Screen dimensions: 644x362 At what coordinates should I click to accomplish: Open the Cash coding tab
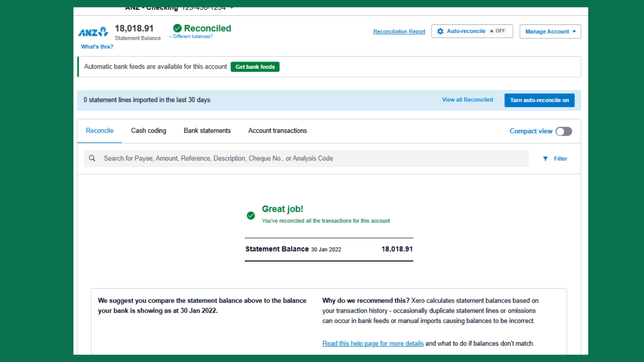(x=149, y=131)
